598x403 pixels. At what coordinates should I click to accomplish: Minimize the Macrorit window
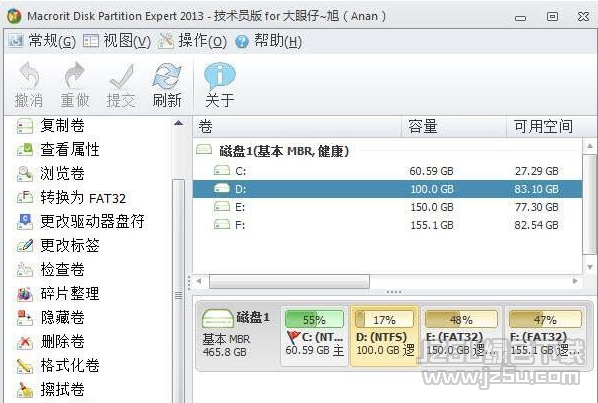point(521,17)
